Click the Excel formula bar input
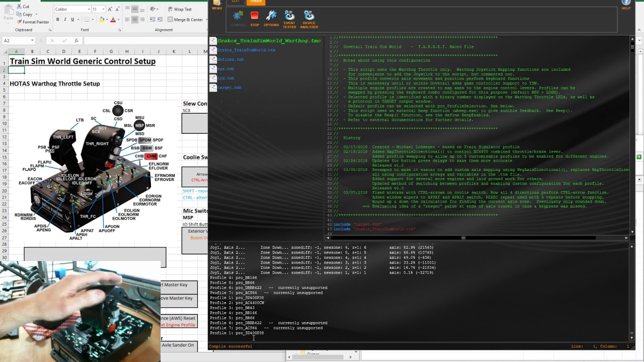Screen dimensions: 644x362 (x=146, y=41)
